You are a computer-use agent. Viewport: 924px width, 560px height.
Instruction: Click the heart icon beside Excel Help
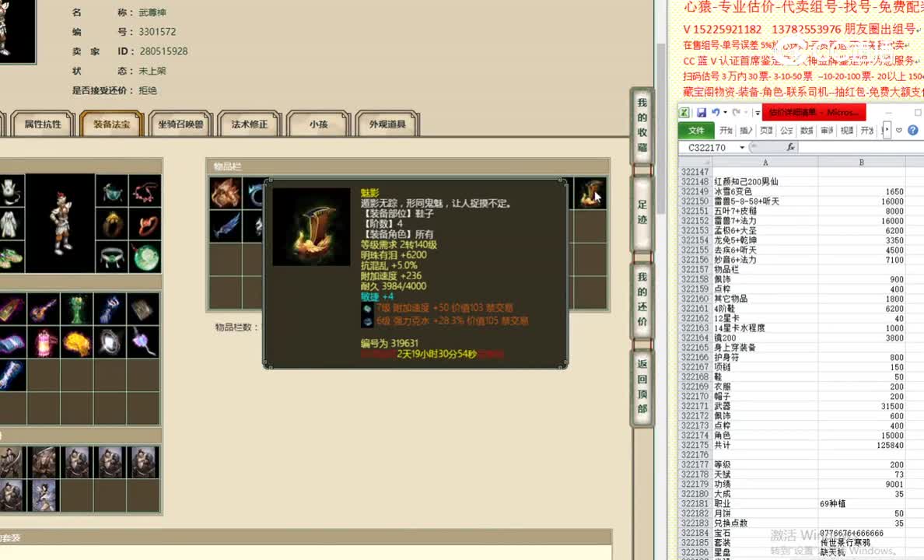(x=898, y=130)
